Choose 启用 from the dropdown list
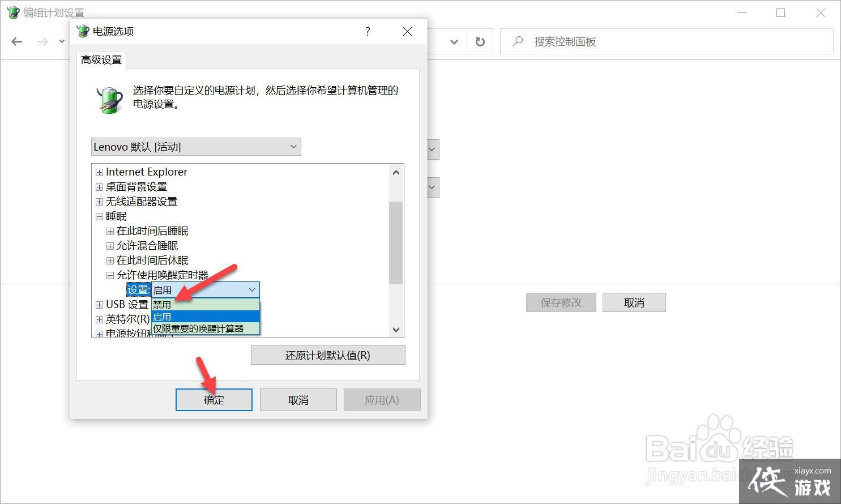The height and width of the screenshot is (504, 841). [x=206, y=317]
